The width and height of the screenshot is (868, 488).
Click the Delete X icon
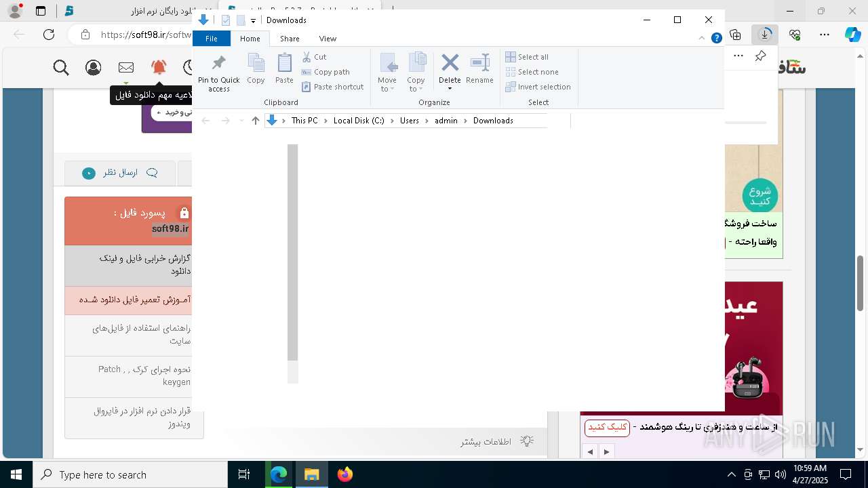tap(450, 63)
